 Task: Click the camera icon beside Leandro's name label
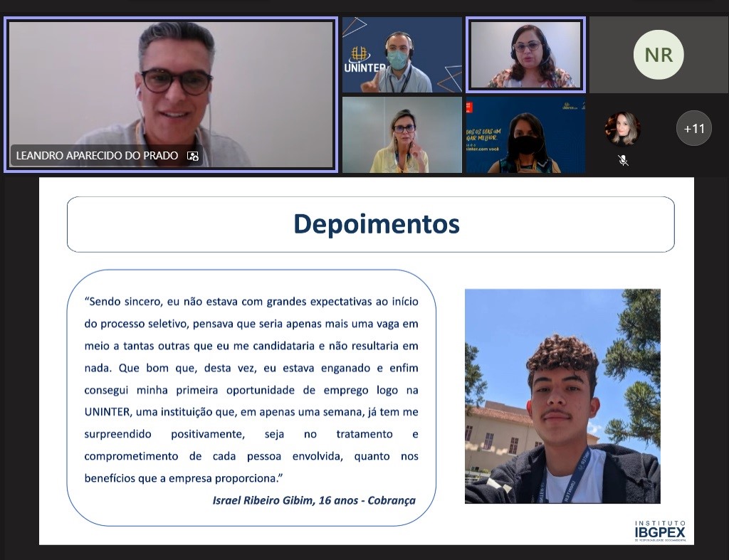[x=193, y=156]
